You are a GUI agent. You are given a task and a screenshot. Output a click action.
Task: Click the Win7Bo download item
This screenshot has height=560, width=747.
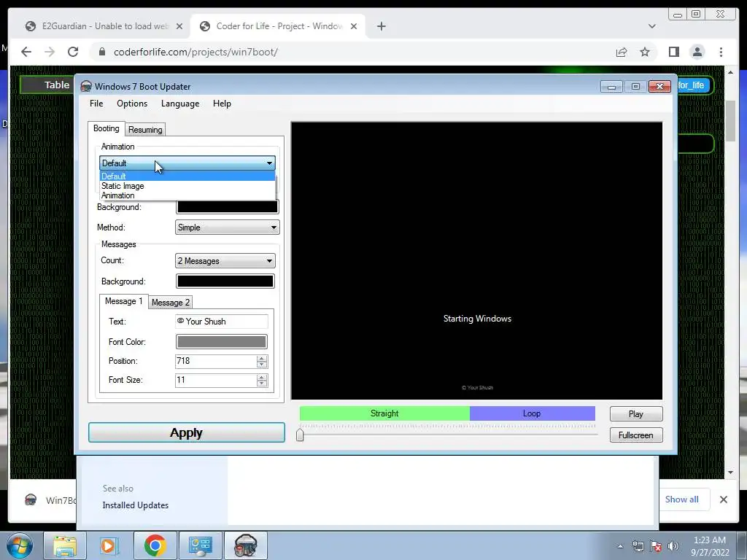pos(50,500)
